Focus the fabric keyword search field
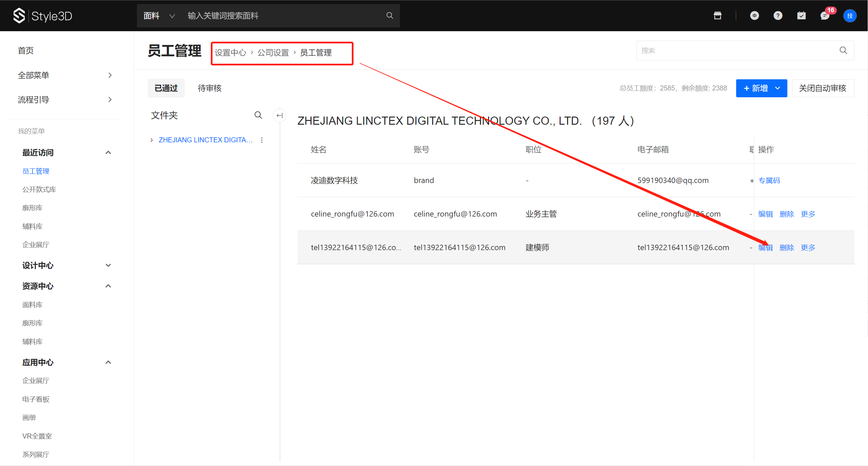The height and width of the screenshot is (466, 868). tap(283, 16)
